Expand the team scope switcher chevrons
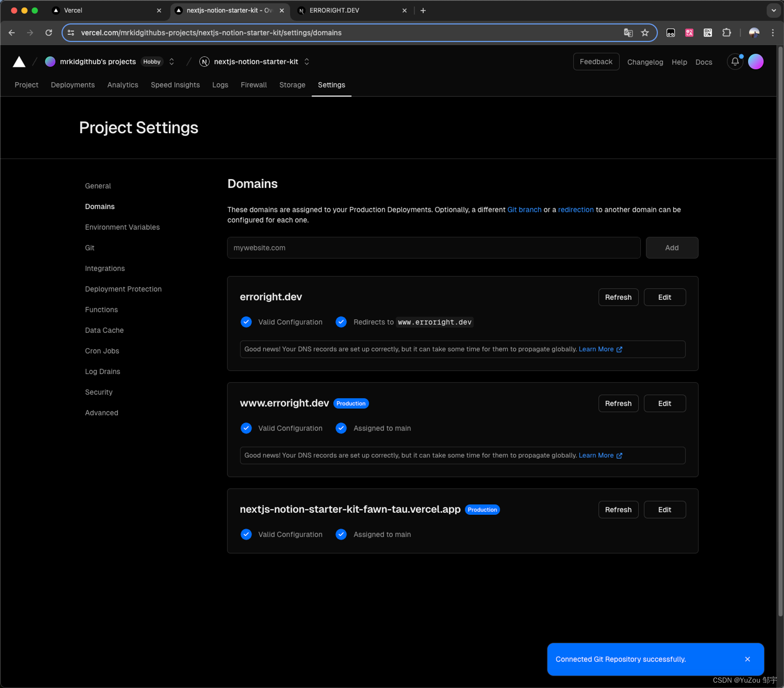The height and width of the screenshot is (688, 784). tap(172, 62)
